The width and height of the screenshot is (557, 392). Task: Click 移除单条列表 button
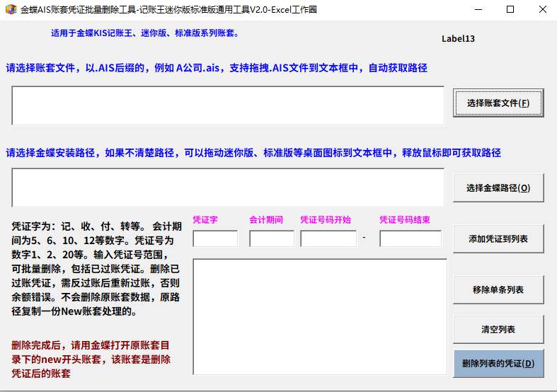click(x=498, y=289)
